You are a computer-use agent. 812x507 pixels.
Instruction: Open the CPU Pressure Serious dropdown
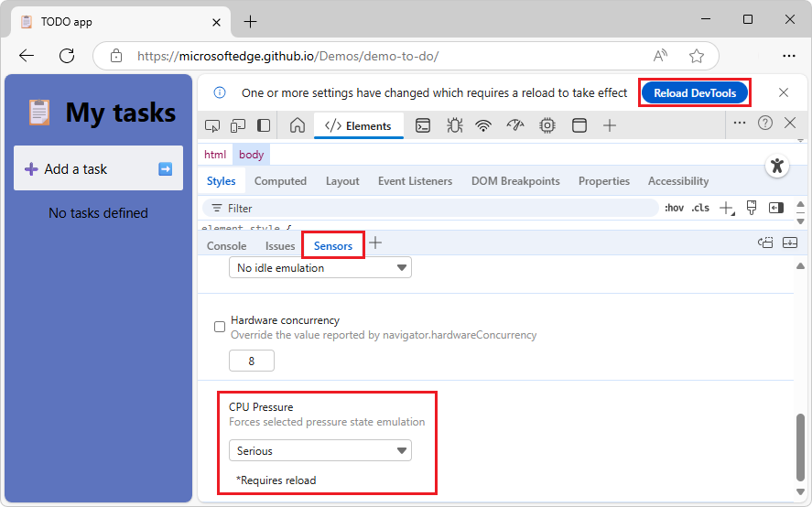tap(320, 450)
